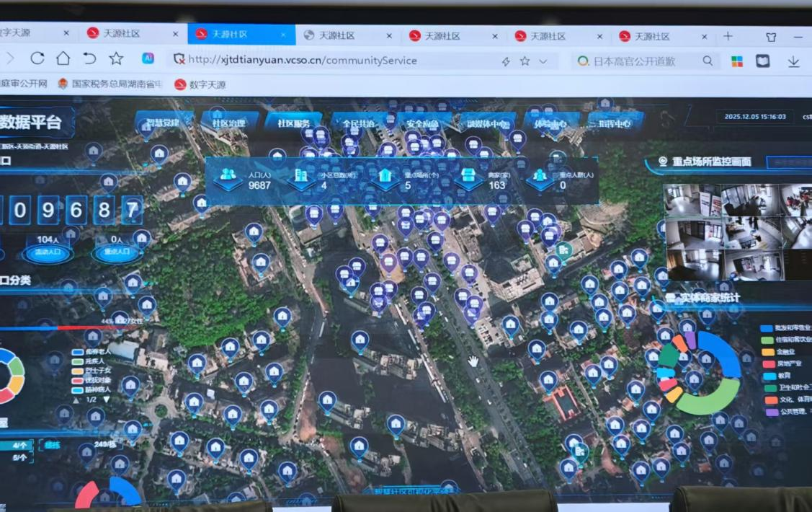Switch to the 指挥中心 navigation tab
812x512 pixels.
point(613,123)
